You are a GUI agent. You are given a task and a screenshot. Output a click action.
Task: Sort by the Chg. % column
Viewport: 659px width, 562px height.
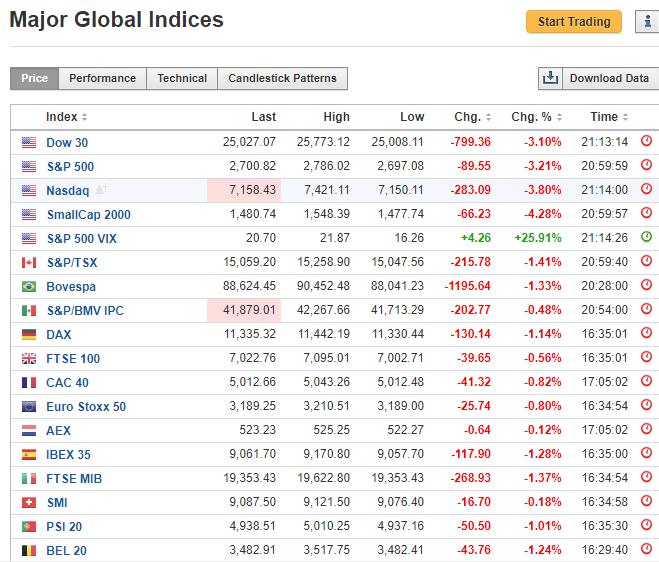pyautogui.click(x=536, y=116)
